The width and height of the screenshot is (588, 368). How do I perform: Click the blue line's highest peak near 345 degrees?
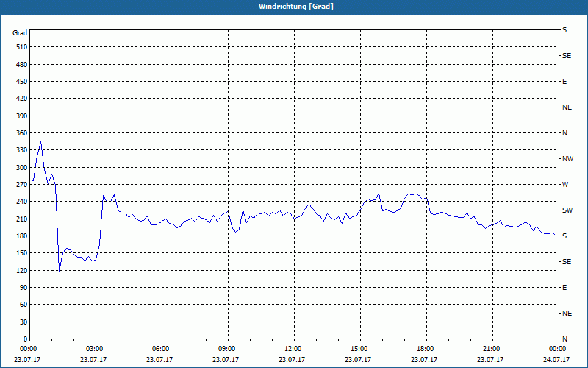[40, 142]
